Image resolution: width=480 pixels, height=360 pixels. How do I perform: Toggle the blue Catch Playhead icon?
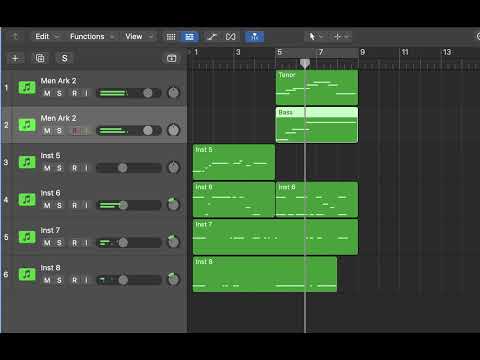pos(254,37)
